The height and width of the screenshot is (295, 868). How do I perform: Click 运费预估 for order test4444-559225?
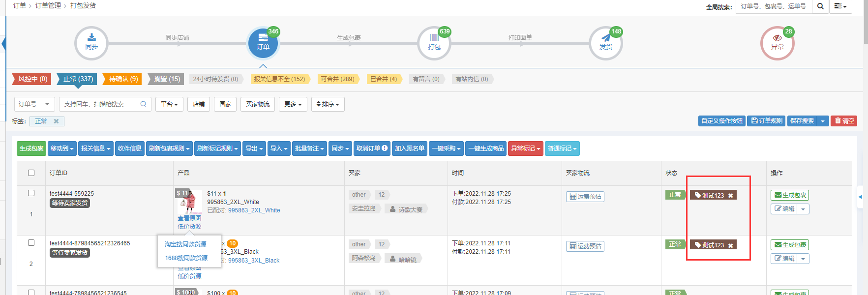[x=585, y=197]
